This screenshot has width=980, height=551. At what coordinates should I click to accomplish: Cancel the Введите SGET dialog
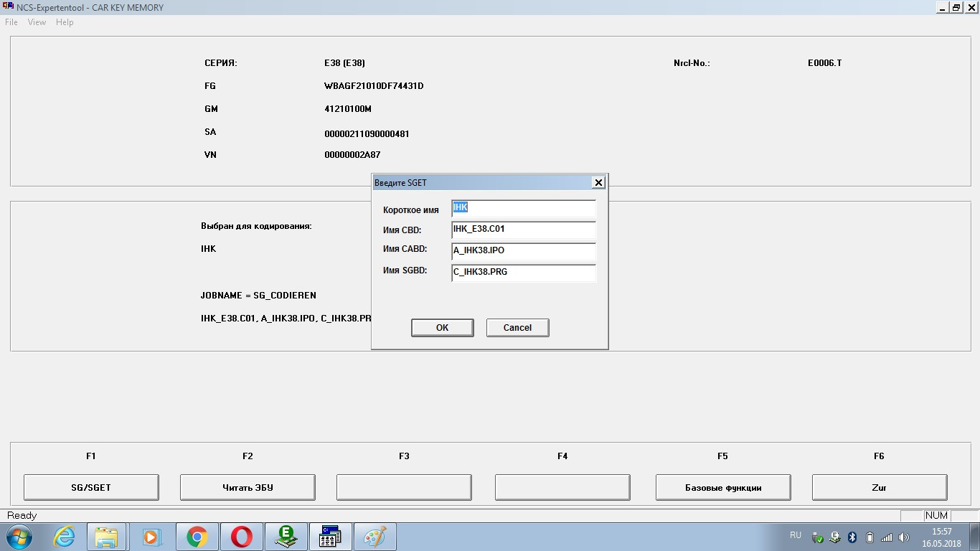[517, 327]
